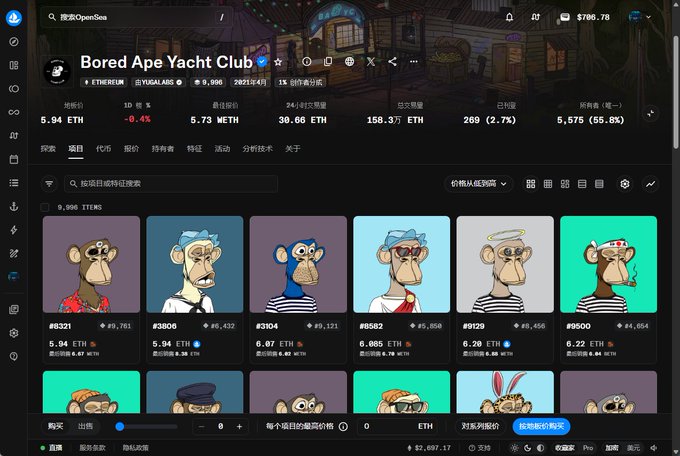The height and width of the screenshot is (456, 680).
Task: Share the Bored Ape Yacht Club collection
Action: pos(392,62)
